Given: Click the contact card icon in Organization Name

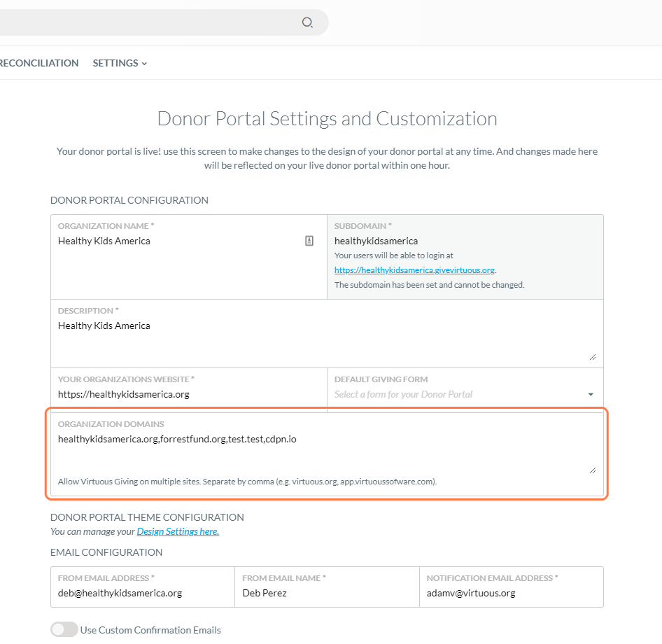Looking at the screenshot, I should coord(309,241).
